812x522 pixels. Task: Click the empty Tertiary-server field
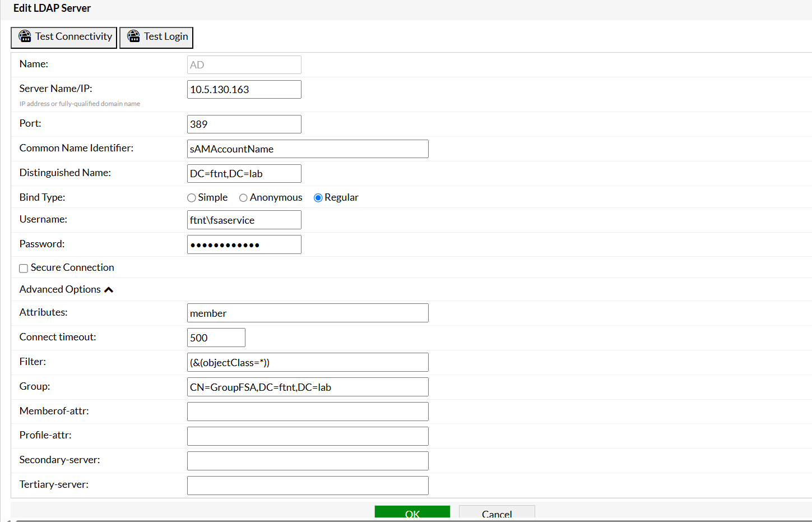(x=308, y=486)
